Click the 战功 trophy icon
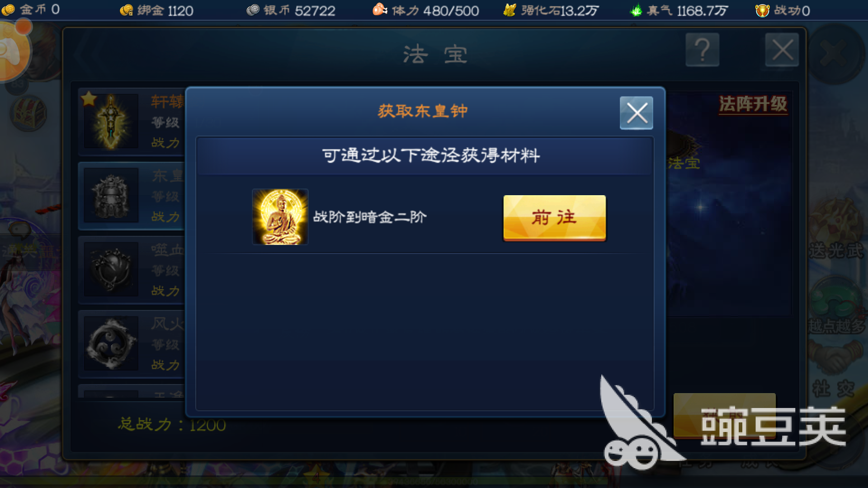This screenshot has width=868, height=488. (762, 10)
